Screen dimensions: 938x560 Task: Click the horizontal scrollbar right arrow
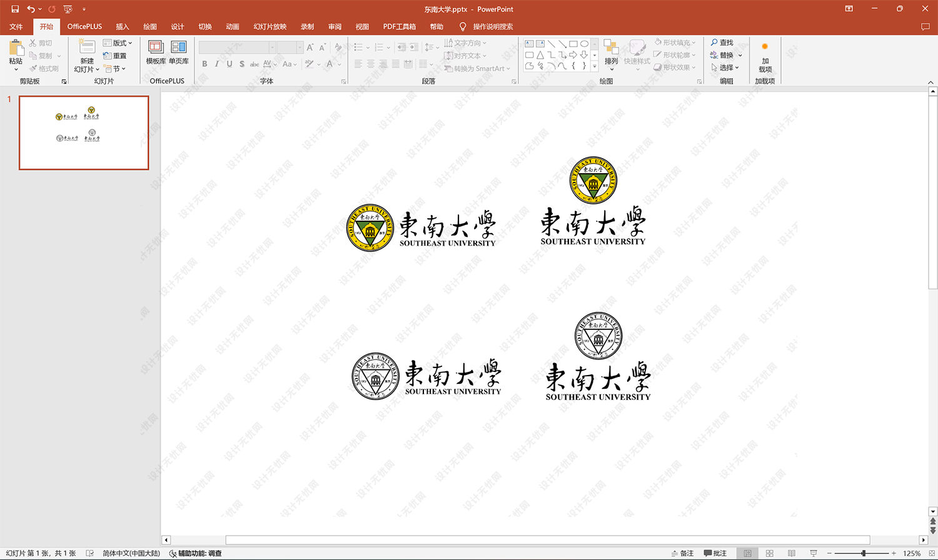point(924,540)
